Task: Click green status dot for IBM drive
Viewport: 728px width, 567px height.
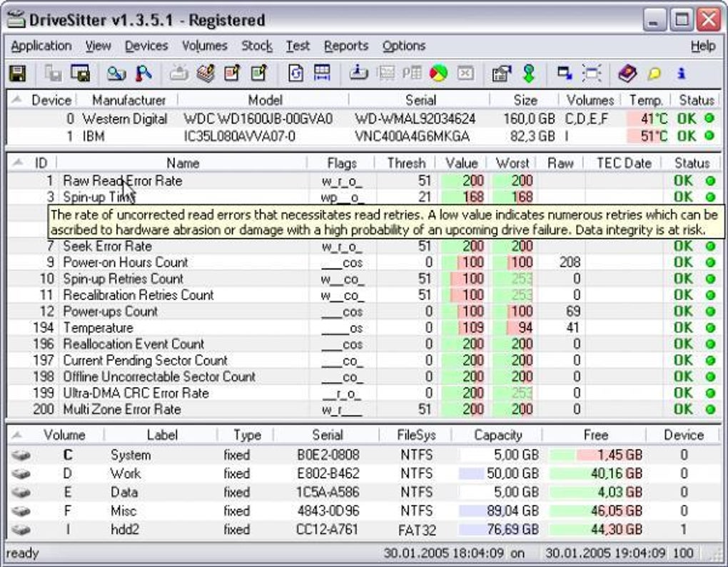Action: click(709, 136)
